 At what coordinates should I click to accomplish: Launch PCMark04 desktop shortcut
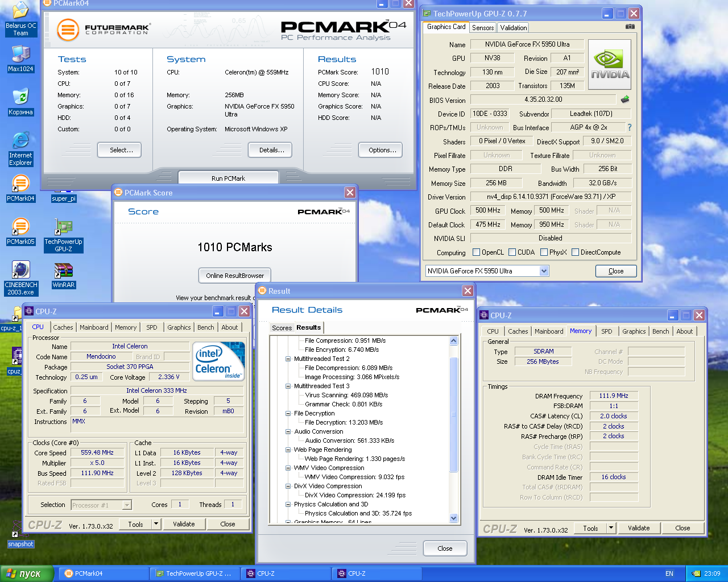click(x=20, y=189)
